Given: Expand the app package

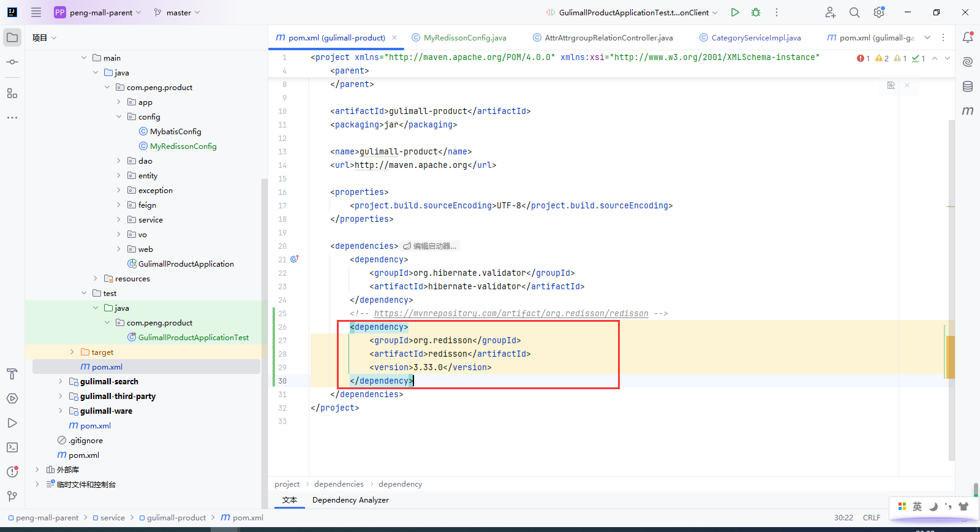Looking at the screenshot, I should 119,102.
